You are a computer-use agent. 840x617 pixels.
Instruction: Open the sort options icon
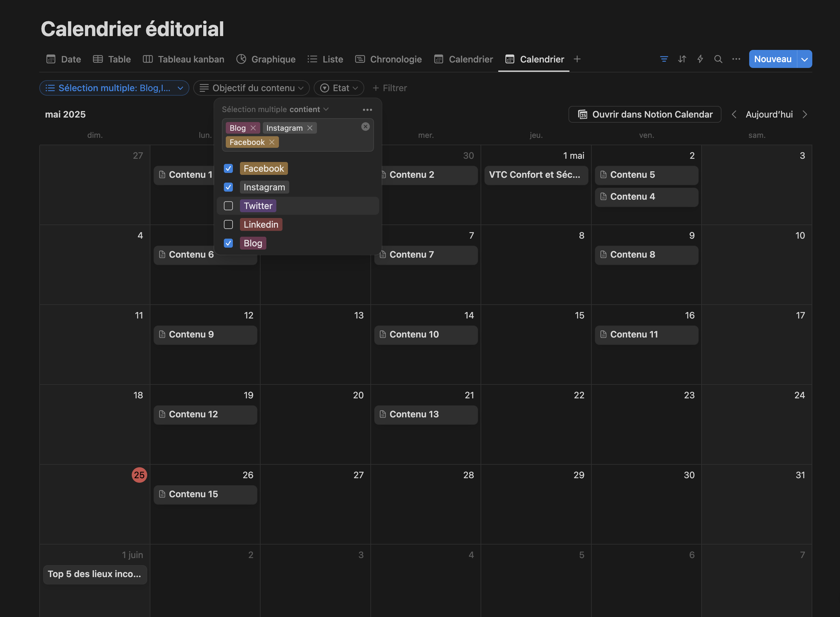pos(682,59)
